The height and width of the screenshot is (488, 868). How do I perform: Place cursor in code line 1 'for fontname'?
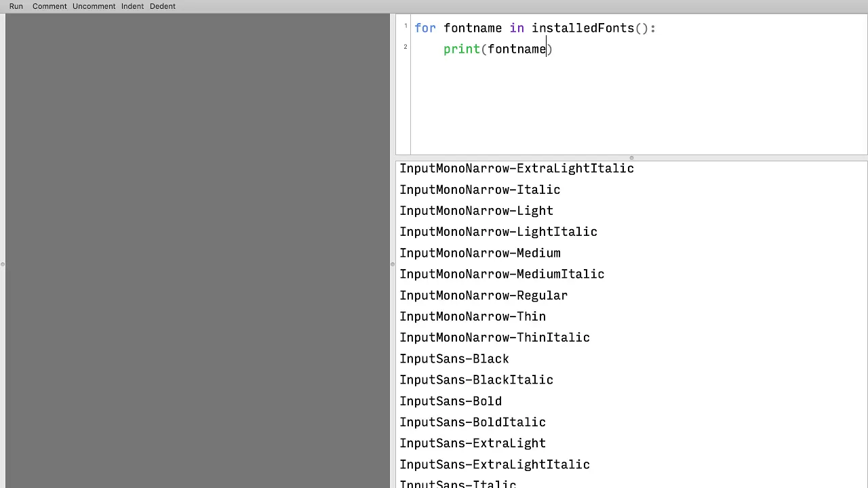458,28
